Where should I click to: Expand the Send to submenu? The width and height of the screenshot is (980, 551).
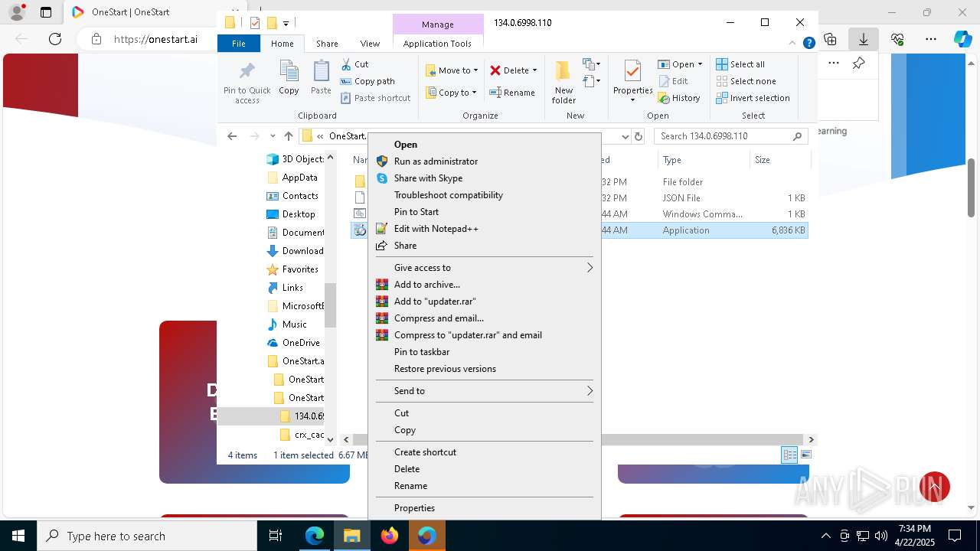tap(484, 391)
